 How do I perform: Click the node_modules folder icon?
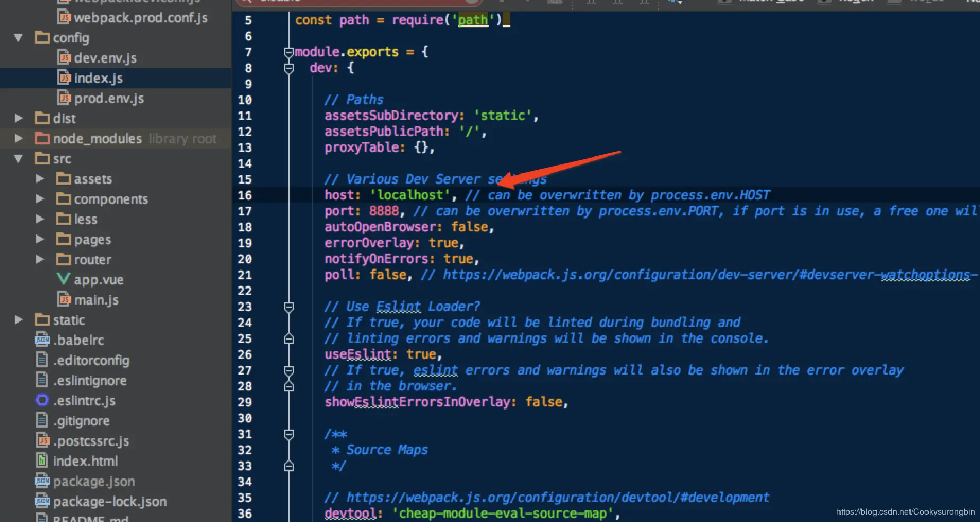pos(42,138)
